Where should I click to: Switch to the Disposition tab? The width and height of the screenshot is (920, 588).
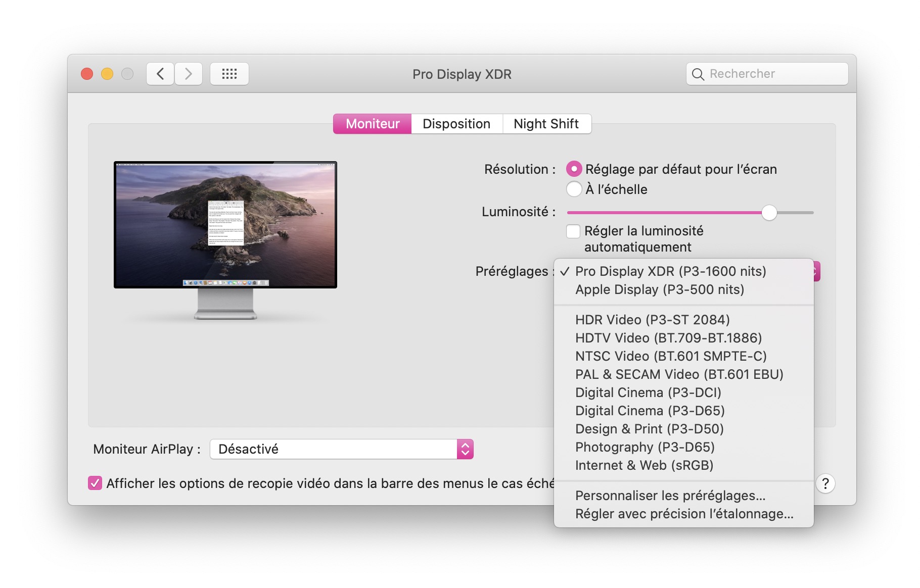(x=456, y=124)
